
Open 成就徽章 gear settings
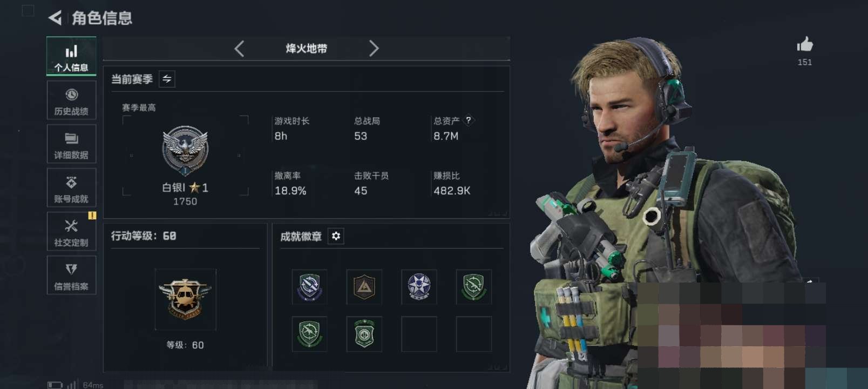point(336,236)
